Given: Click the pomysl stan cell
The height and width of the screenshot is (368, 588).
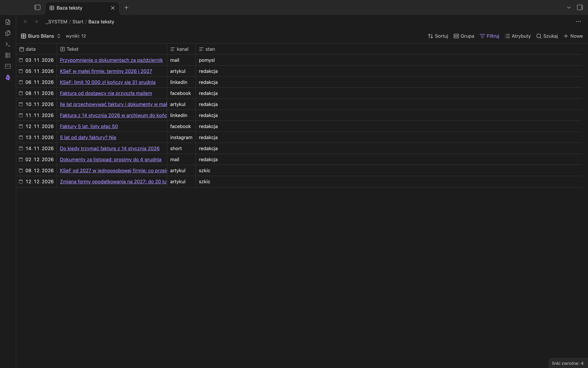Looking at the screenshot, I should pos(207,60).
